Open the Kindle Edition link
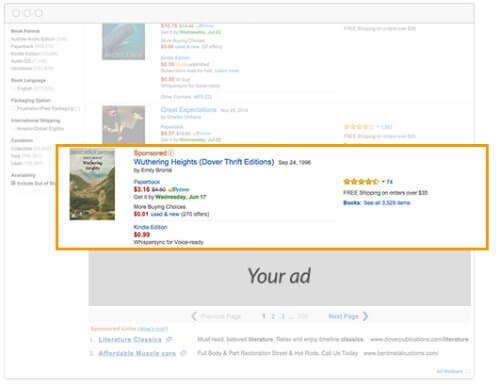500x386 pixels. point(150,227)
